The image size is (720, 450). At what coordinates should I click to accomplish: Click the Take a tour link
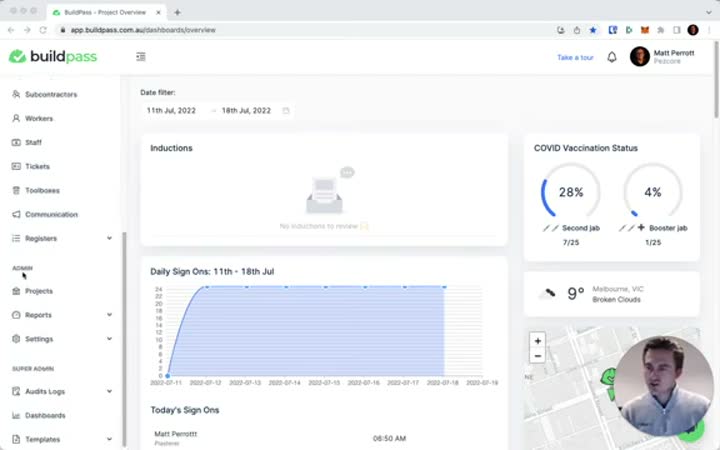pyautogui.click(x=575, y=57)
